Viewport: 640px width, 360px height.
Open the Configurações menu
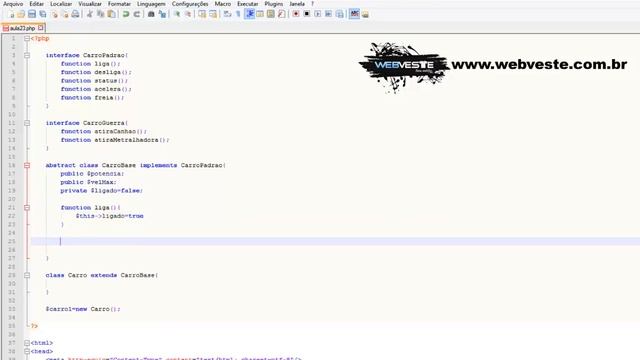point(190,4)
